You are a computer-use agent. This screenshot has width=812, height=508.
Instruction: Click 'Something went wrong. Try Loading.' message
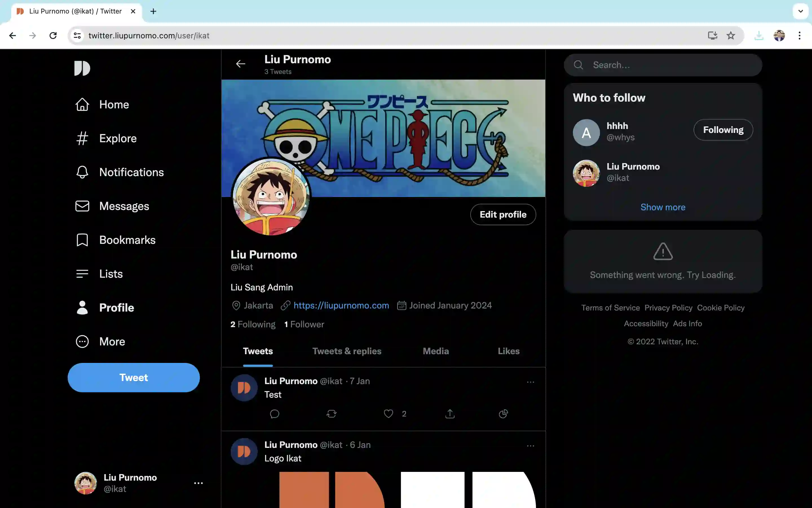(x=663, y=275)
